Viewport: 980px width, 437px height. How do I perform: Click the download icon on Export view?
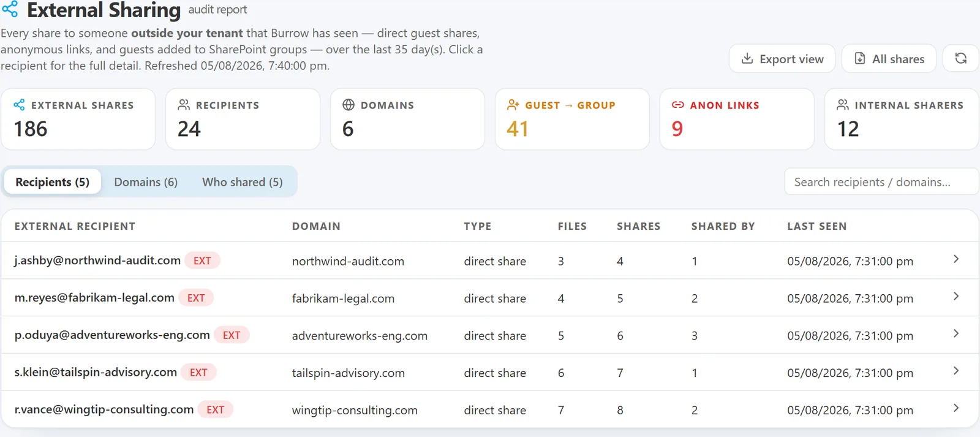747,59
